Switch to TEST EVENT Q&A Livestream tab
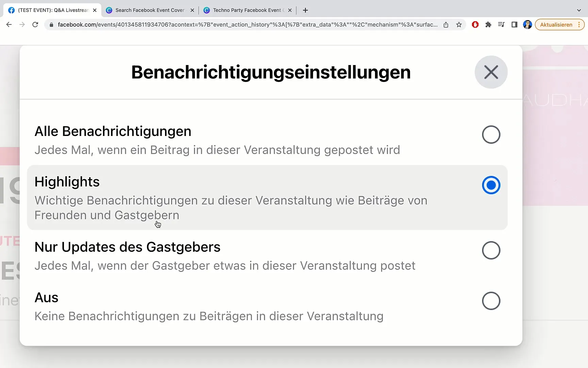Viewport: 588px width, 368px height. (52, 10)
